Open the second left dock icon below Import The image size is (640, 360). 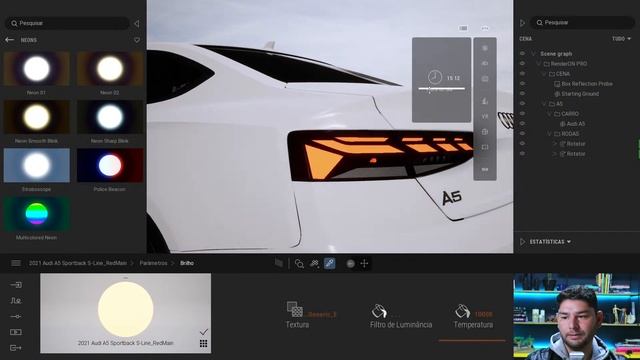[16, 301]
